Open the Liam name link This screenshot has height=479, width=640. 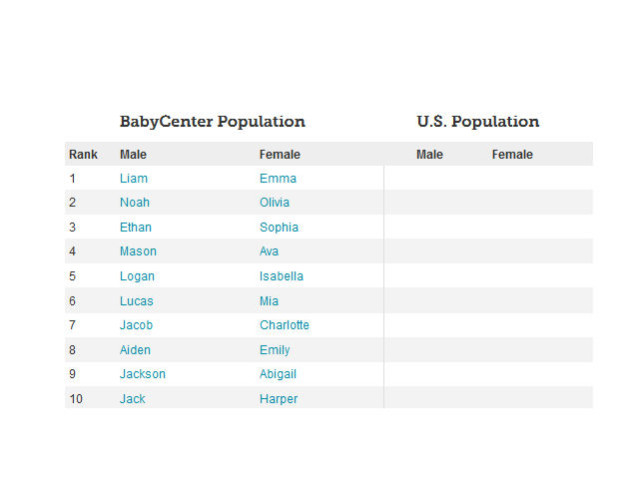pyautogui.click(x=133, y=178)
